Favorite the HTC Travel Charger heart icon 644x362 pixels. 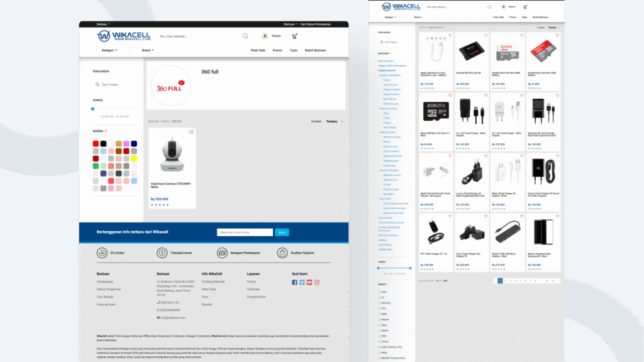click(x=450, y=216)
